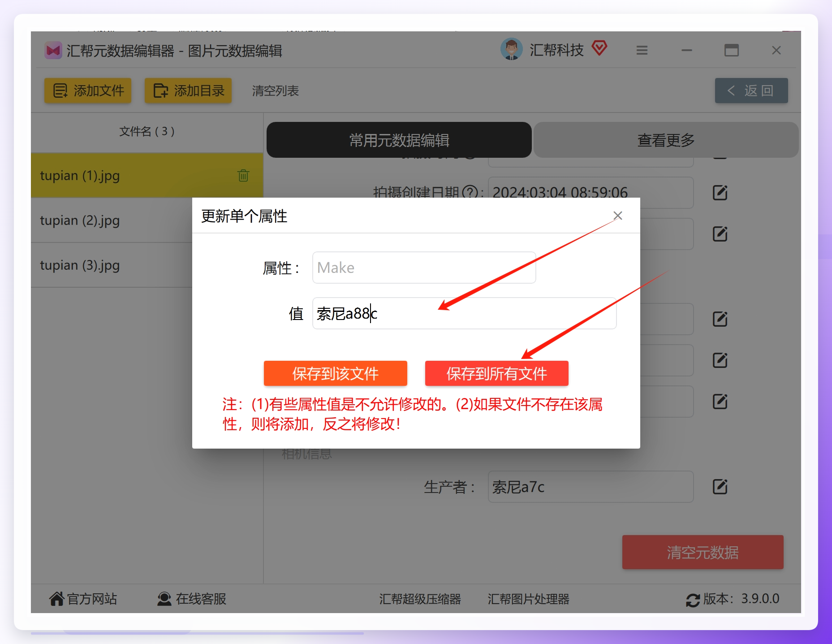Click 清空列表 to clear file list

click(276, 91)
